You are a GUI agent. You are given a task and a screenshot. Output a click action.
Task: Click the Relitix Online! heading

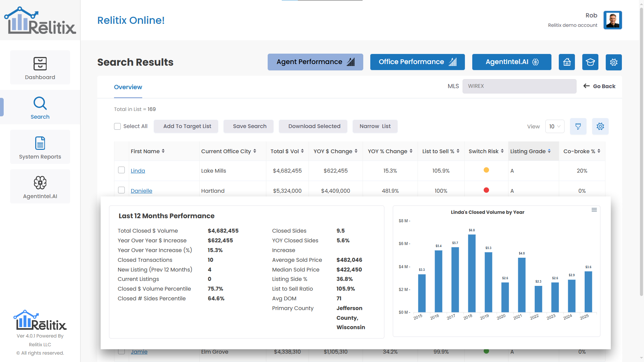click(x=131, y=20)
